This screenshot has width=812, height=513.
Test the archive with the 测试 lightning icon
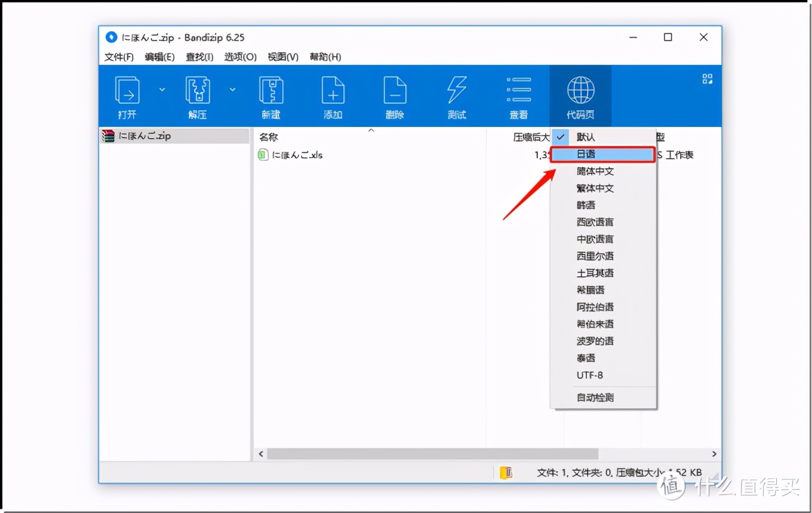[x=456, y=95]
